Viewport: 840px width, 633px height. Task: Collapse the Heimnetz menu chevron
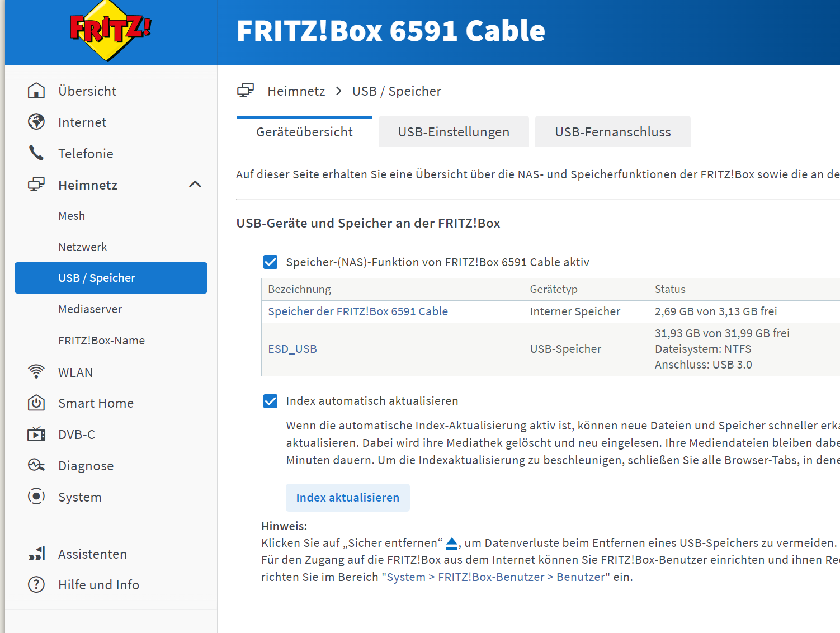[x=195, y=185]
